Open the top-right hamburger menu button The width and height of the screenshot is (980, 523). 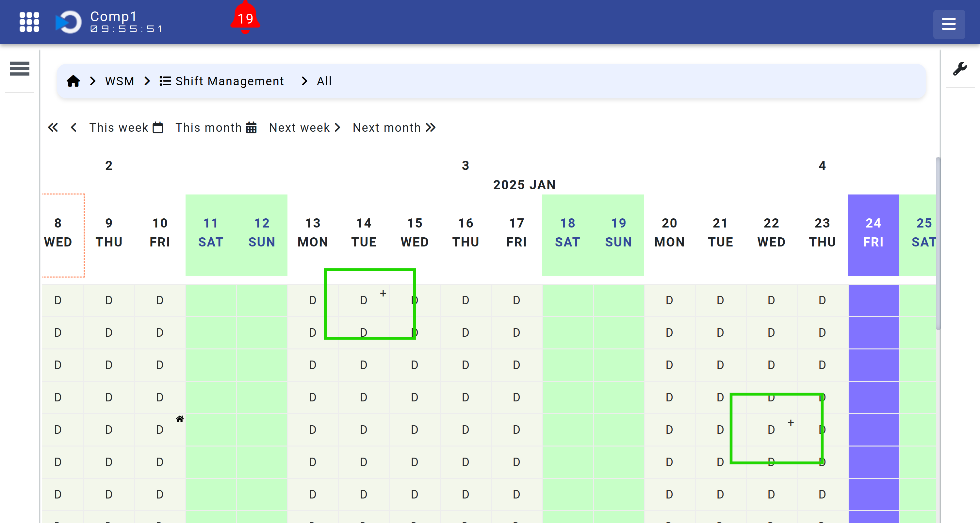pyautogui.click(x=949, y=25)
